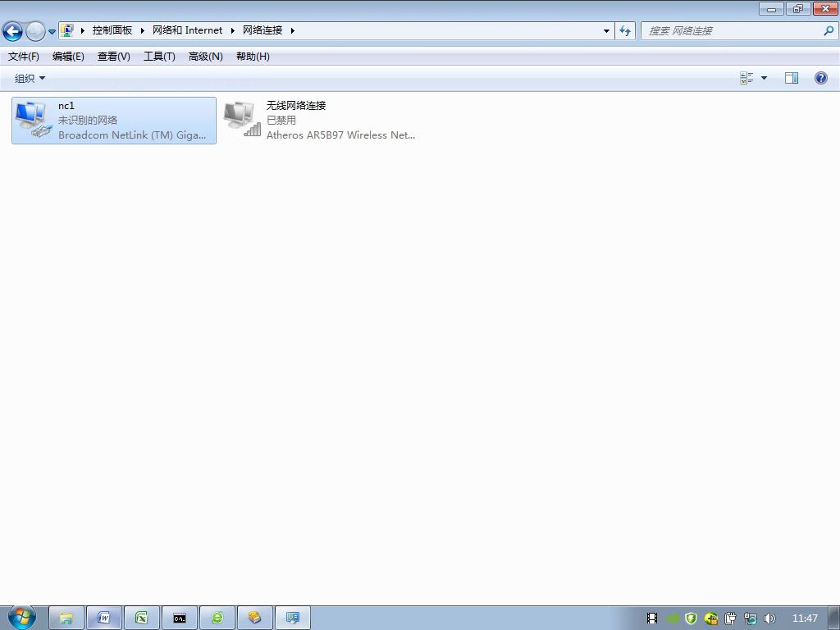840x630 pixels.
Task: Open more view options dropdown arrow
Action: click(x=765, y=78)
